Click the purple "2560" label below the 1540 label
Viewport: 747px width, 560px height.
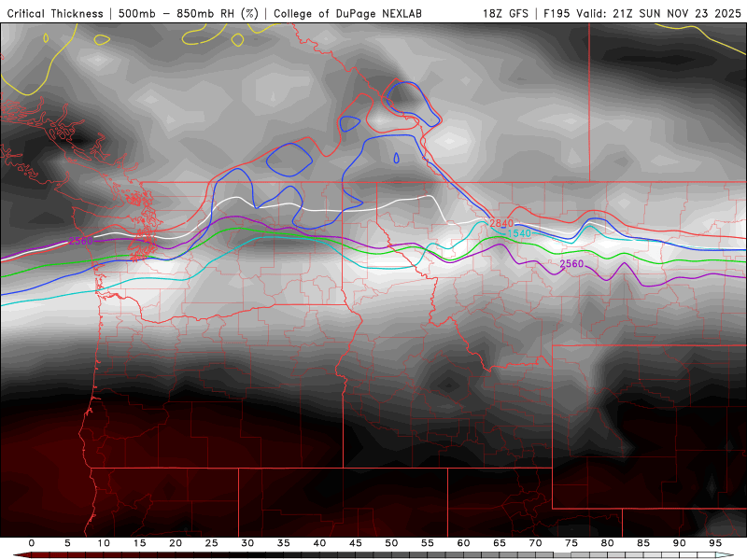coord(571,264)
